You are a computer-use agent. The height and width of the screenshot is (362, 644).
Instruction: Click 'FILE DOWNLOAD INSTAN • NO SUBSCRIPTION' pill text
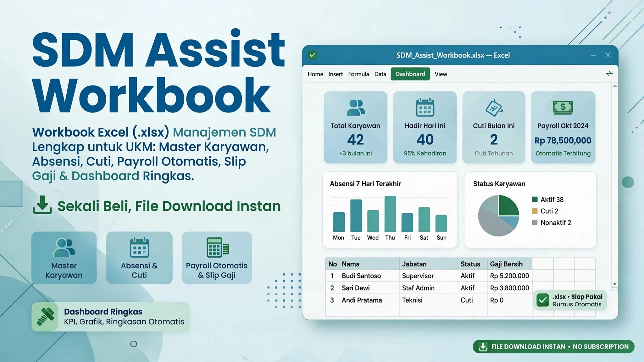coord(560,347)
